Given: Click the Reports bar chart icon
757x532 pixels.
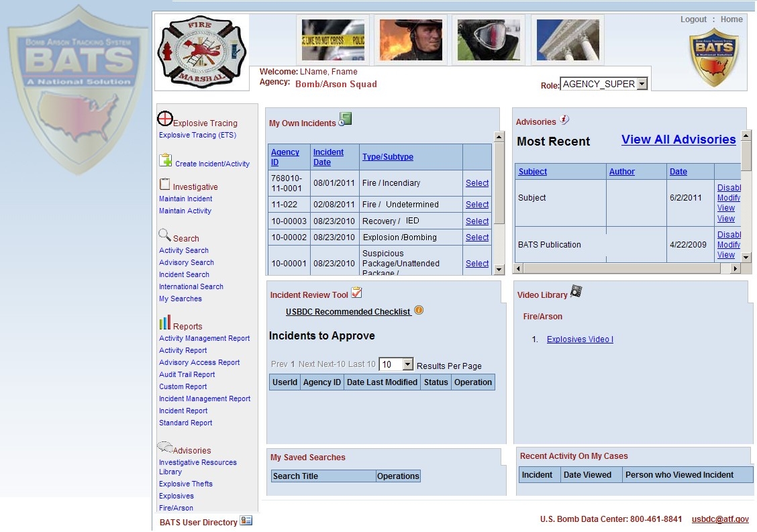Looking at the screenshot, I should pos(165,323).
